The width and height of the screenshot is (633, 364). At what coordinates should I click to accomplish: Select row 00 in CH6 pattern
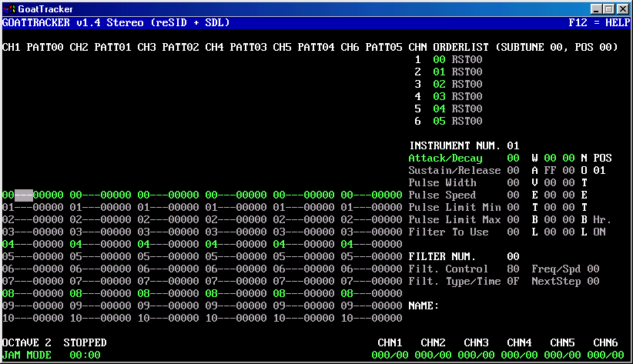pos(372,195)
